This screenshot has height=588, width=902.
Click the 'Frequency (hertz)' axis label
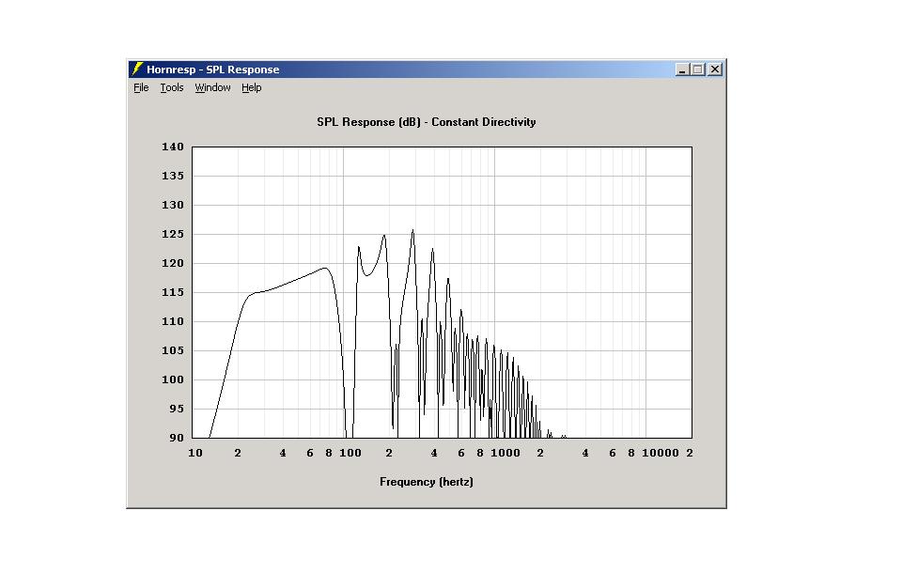point(427,482)
